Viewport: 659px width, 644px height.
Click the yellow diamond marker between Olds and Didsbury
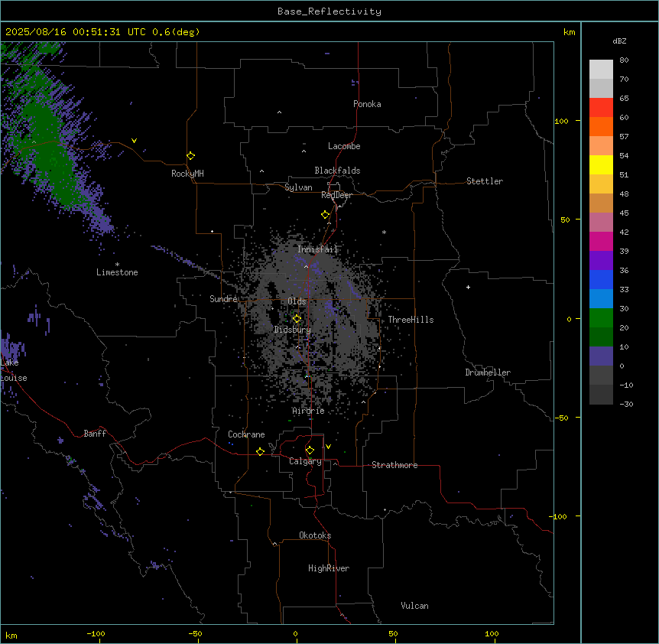click(x=297, y=319)
